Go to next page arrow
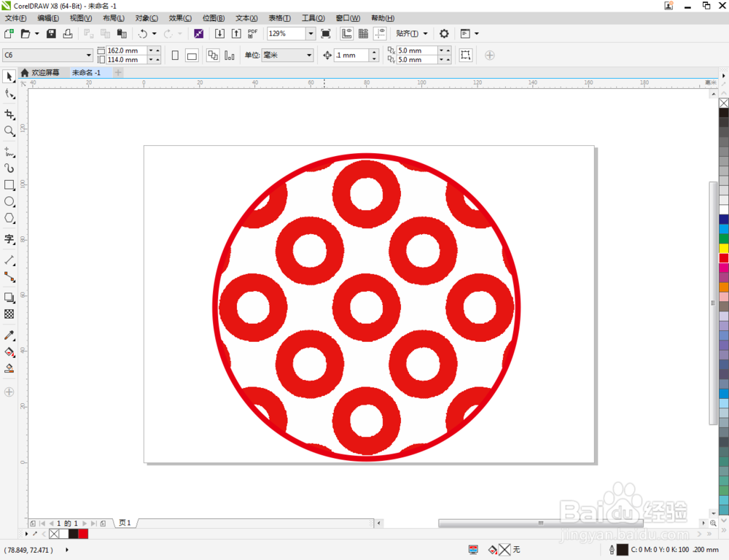 click(x=85, y=524)
